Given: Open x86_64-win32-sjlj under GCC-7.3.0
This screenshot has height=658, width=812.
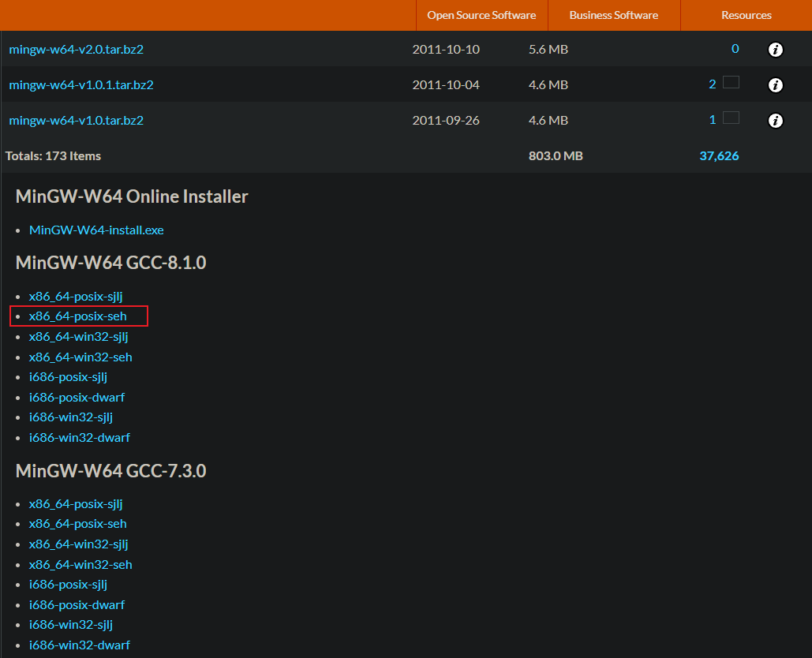Looking at the screenshot, I should point(78,544).
